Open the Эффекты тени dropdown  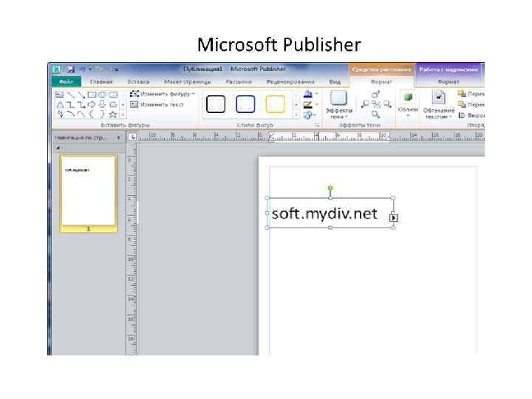click(x=338, y=105)
